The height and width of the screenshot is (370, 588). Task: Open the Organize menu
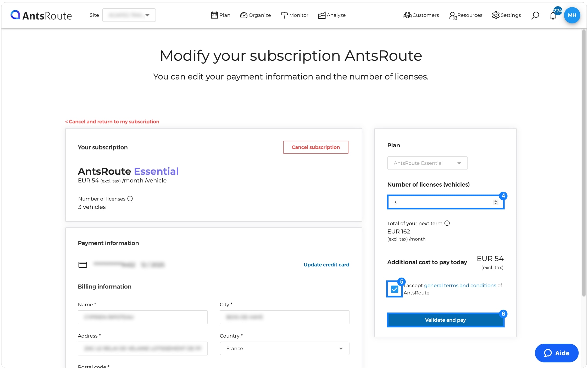click(x=255, y=15)
